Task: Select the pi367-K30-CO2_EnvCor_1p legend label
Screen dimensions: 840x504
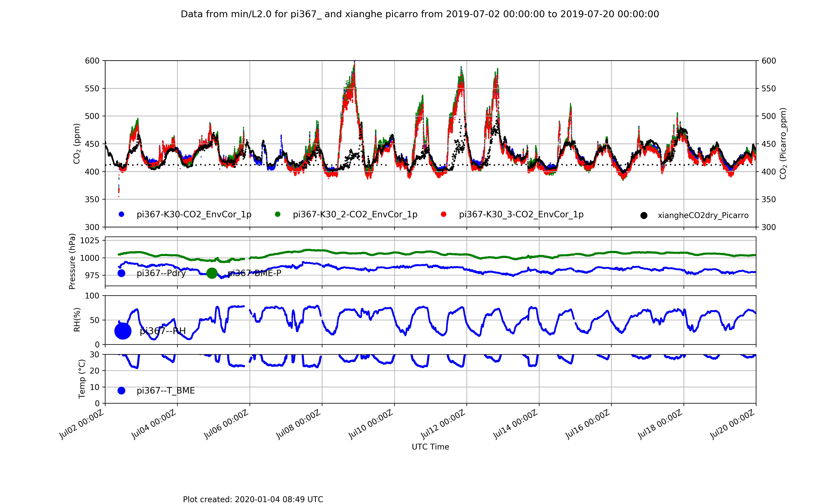Action: pos(194,215)
